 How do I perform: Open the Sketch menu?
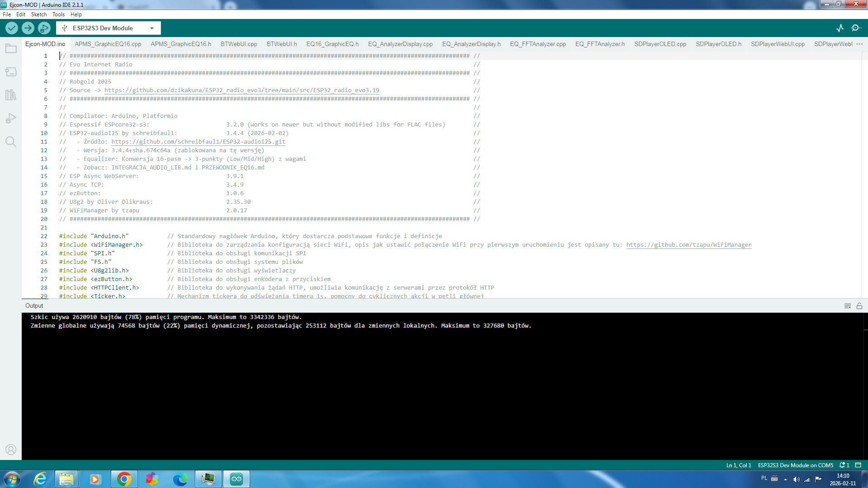click(39, 14)
